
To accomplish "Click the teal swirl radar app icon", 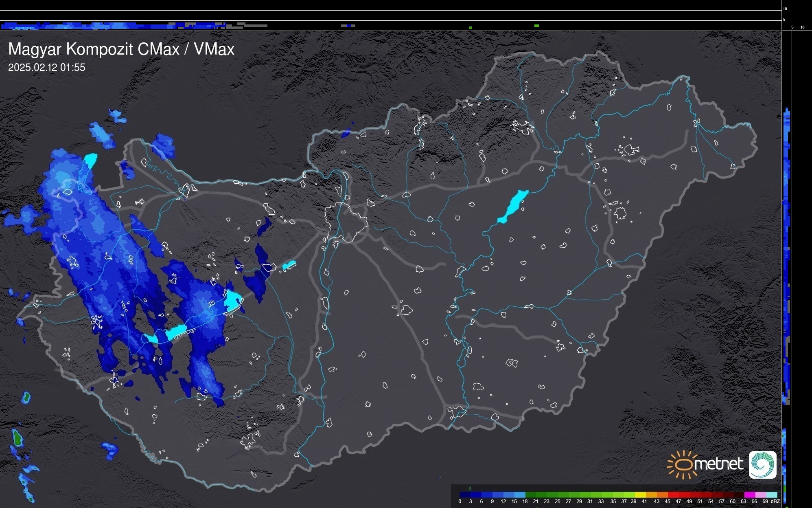I will click(762, 464).
